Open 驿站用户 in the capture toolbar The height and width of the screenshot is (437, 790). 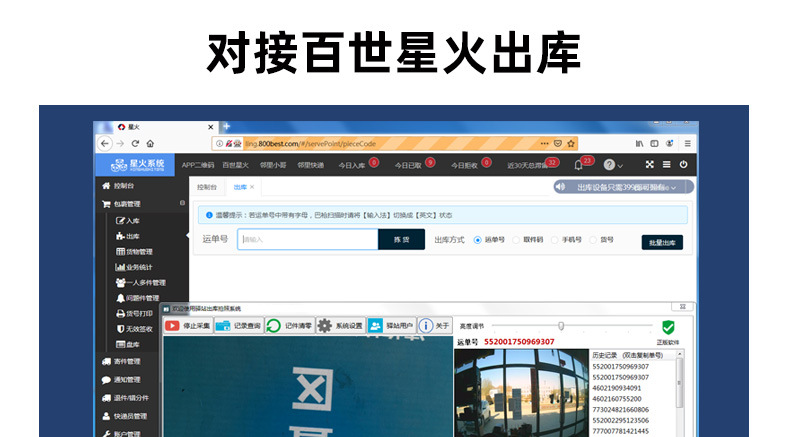point(391,326)
